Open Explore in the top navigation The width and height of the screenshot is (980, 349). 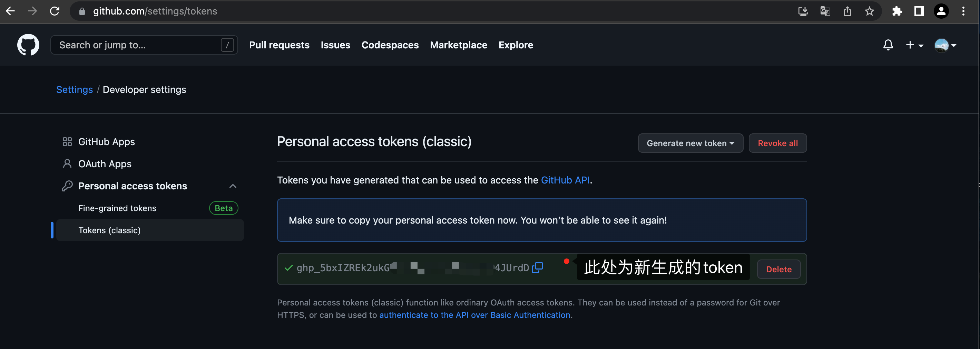click(x=516, y=45)
